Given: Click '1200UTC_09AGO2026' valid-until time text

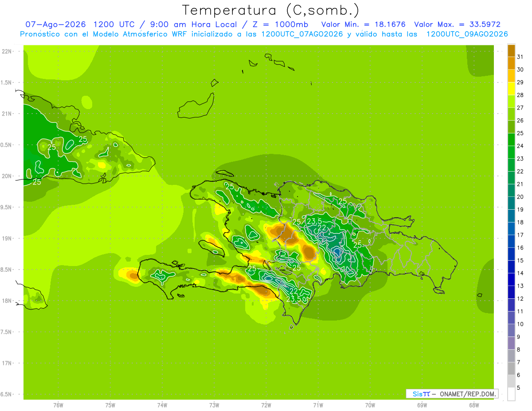Looking at the screenshot, I should (467, 34).
